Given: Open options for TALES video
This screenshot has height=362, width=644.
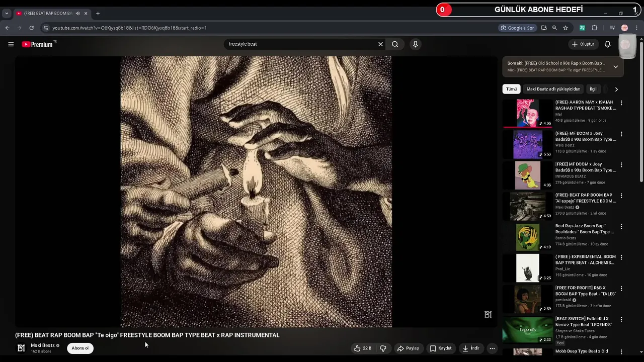Looking at the screenshot, I should tap(621, 288).
